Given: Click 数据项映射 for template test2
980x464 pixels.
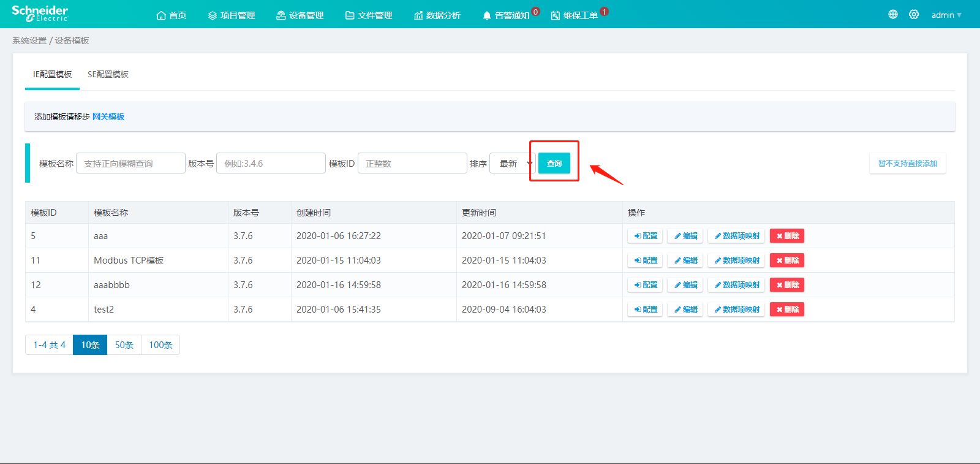Looking at the screenshot, I should tap(736, 310).
